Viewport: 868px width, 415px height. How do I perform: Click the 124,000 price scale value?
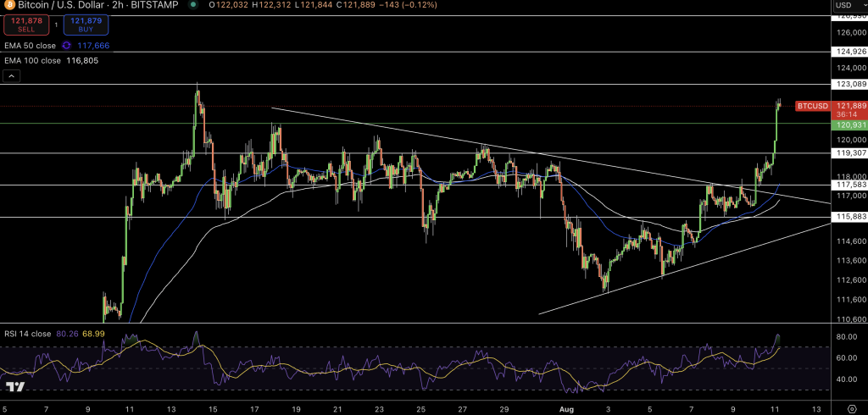pyautogui.click(x=851, y=68)
